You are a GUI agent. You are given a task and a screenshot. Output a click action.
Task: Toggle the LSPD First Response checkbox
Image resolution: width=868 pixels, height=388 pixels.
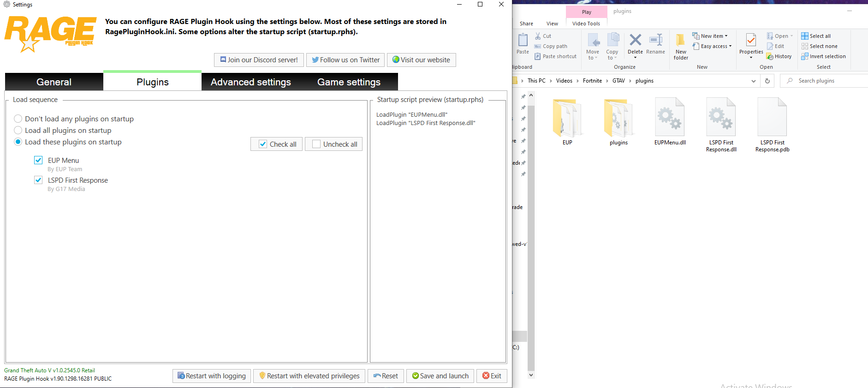(38, 180)
